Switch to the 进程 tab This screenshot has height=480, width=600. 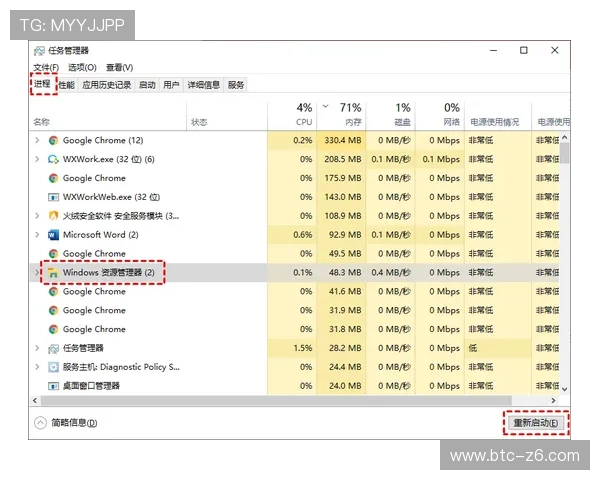click(x=42, y=84)
